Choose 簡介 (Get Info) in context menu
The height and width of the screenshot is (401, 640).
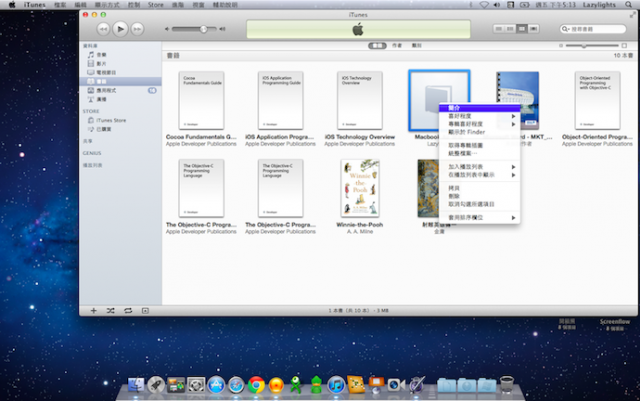(479, 108)
